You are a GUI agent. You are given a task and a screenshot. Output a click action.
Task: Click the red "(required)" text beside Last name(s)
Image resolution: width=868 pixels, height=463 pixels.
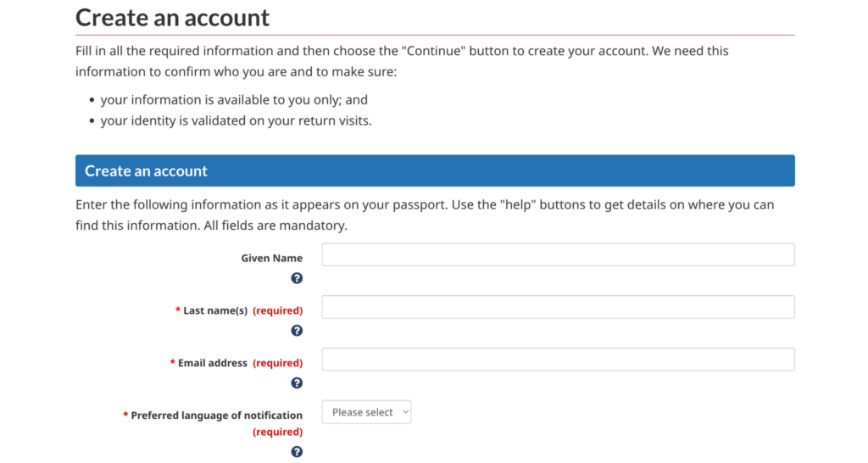[x=277, y=310]
